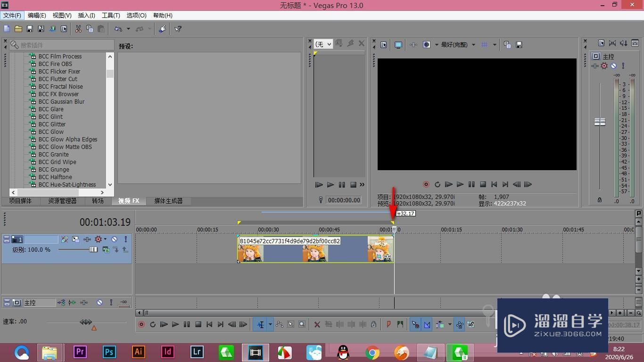Screen dimensions: 644x362
Task: Open track 1 compositing mode icon
Action: tap(106, 249)
